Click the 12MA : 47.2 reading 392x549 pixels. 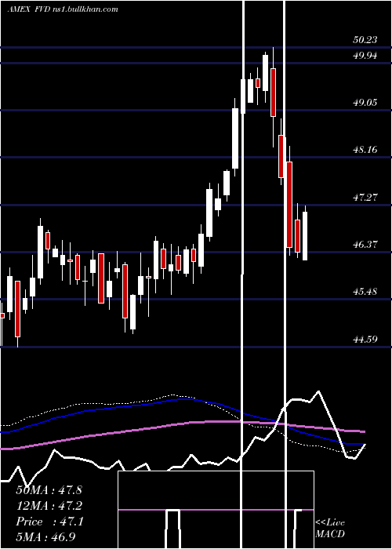[49, 506]
